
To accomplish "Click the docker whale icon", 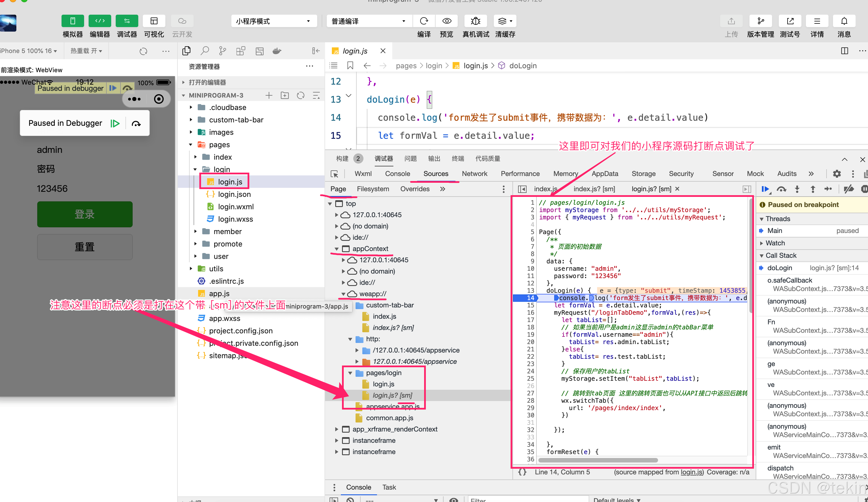I will point(277,51).
